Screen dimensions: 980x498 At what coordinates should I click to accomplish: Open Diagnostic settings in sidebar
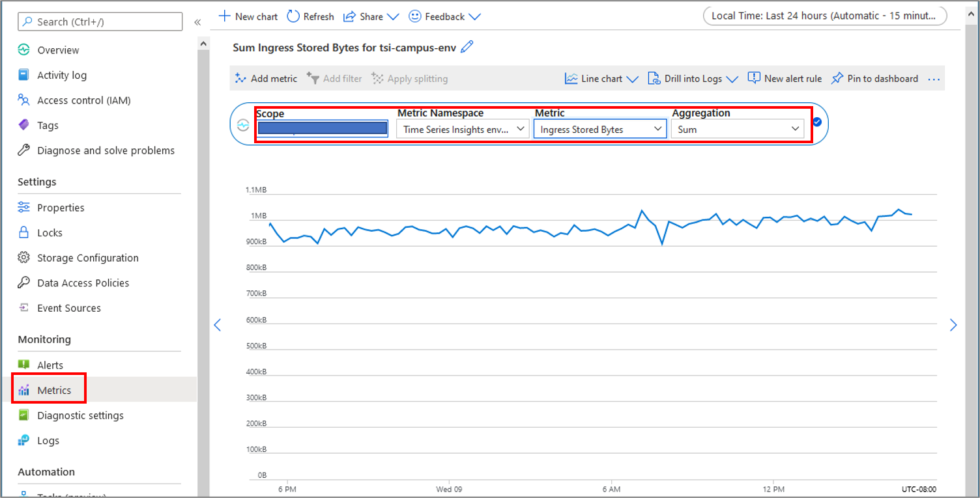click(x=80, y=415)
